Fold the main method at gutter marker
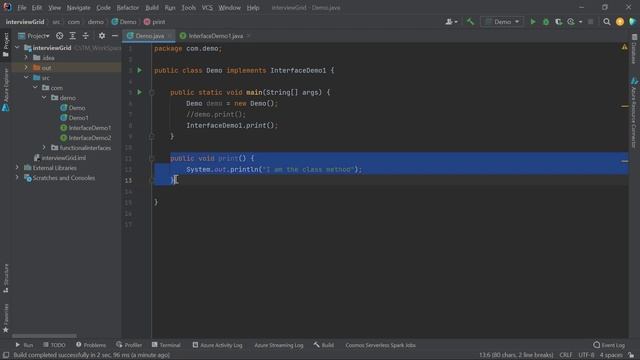This screenshot has height=360, width=640. (151, 93)
